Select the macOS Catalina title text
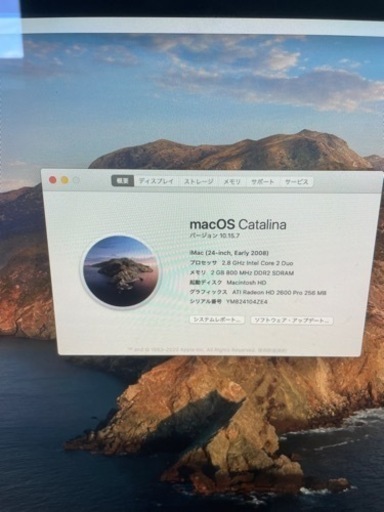The height and width of the screenshot is (512, 384). tap(238, 224)
